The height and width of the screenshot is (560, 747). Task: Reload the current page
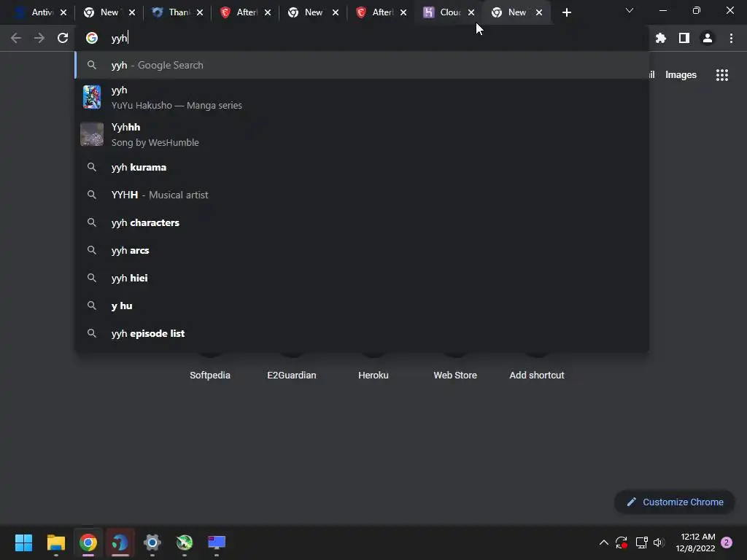coord(63,38)
